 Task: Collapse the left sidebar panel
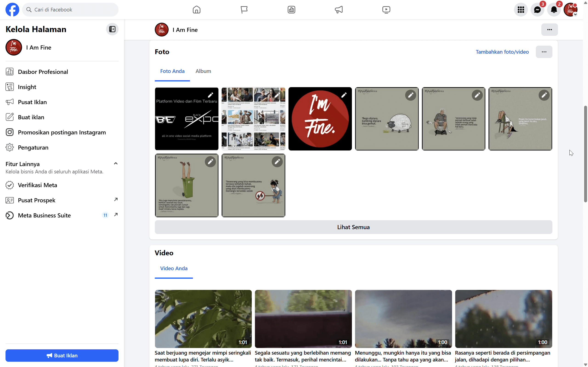point(112,29)
